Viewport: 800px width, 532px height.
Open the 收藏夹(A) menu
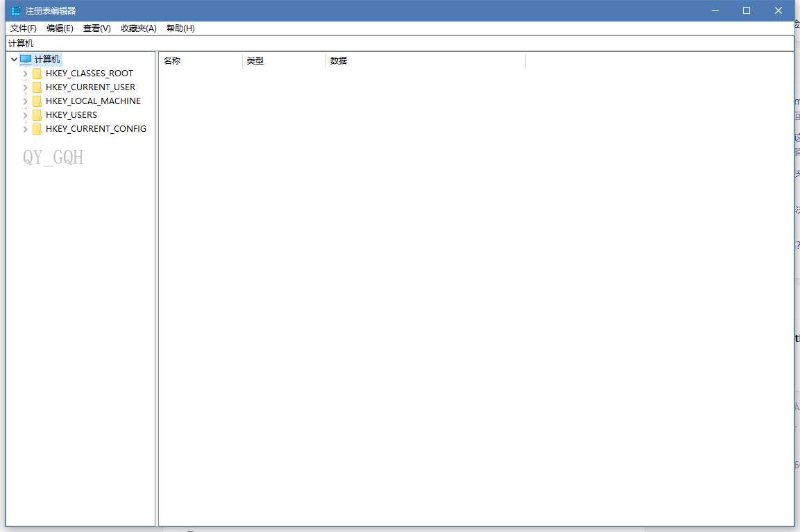coord(139,28)
